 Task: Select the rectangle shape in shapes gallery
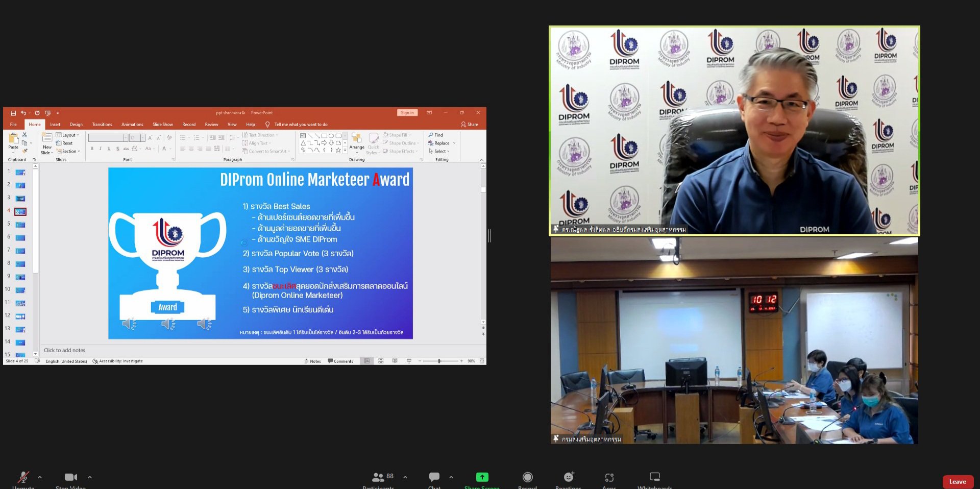(x=324, y=136)
